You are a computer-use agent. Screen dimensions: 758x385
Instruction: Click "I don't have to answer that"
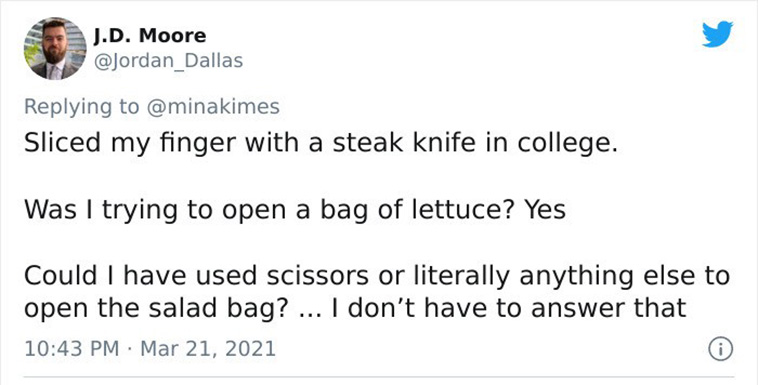coord(509,308)
